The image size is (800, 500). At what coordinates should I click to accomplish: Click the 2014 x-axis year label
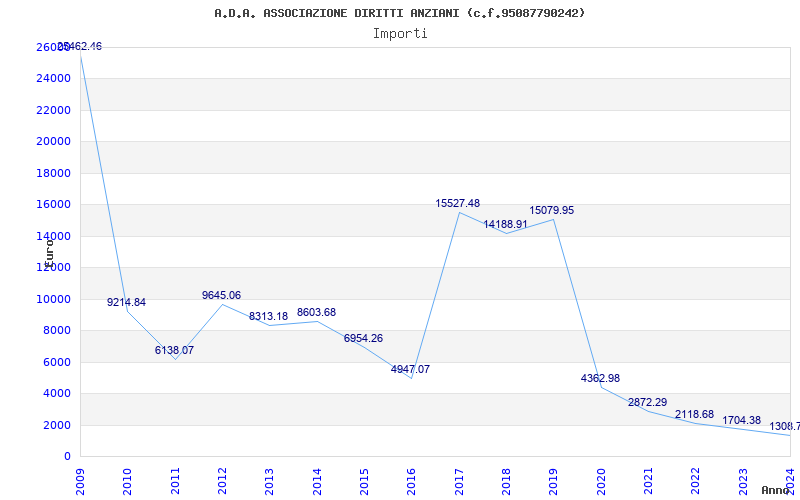pyautogui.click(x=317, y=482)
